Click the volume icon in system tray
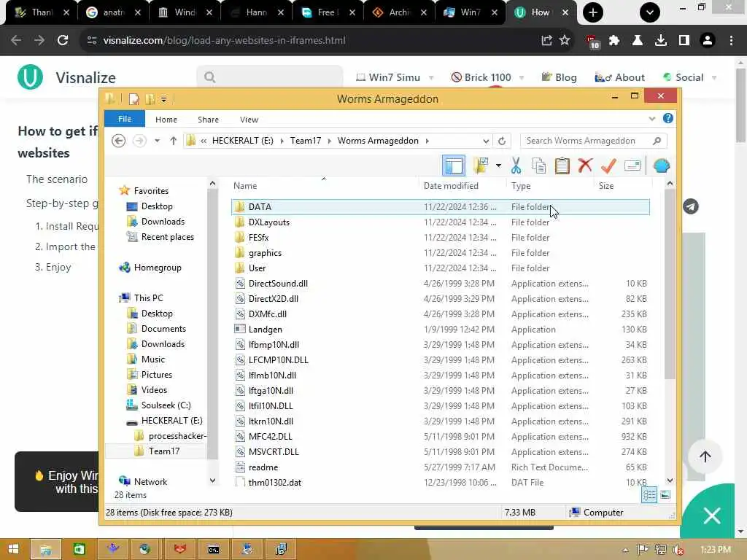 [x=678, y=550]
